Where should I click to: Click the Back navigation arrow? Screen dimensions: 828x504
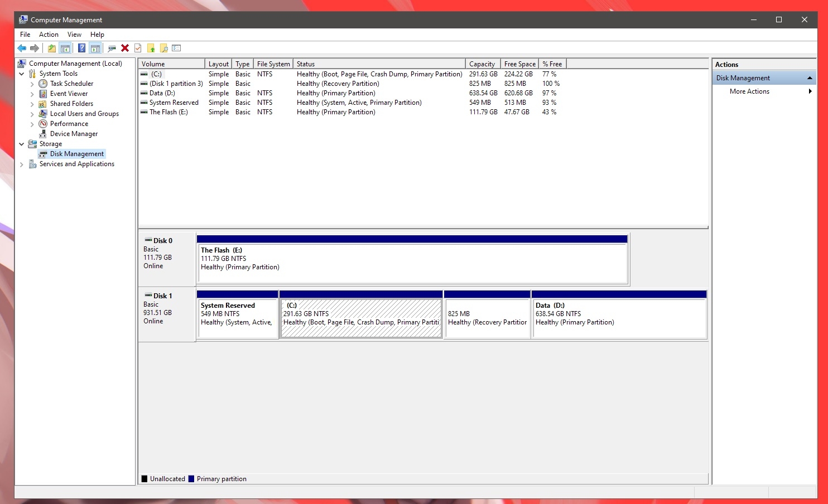pos(22,48)
